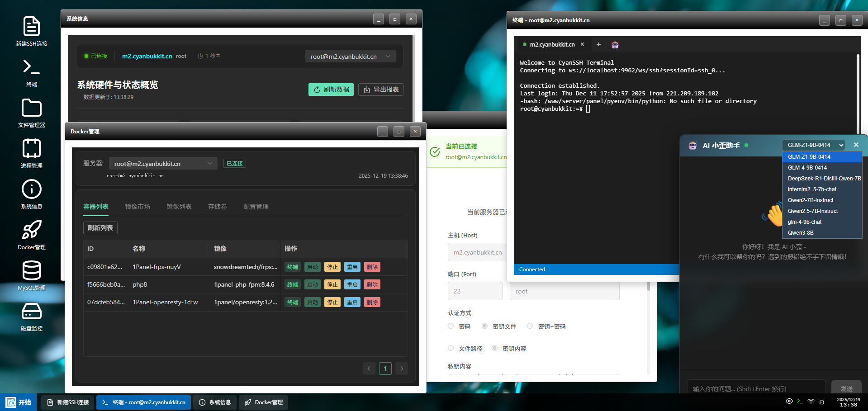Select internlm2_5-7b-chat model option
This screenshot has width=868, height=411.
[x=822, y=189]
